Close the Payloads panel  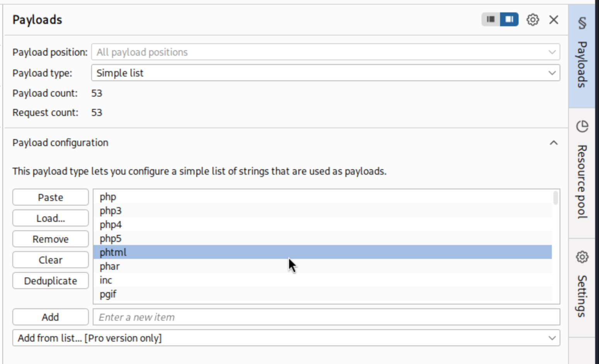coord(553,20)
